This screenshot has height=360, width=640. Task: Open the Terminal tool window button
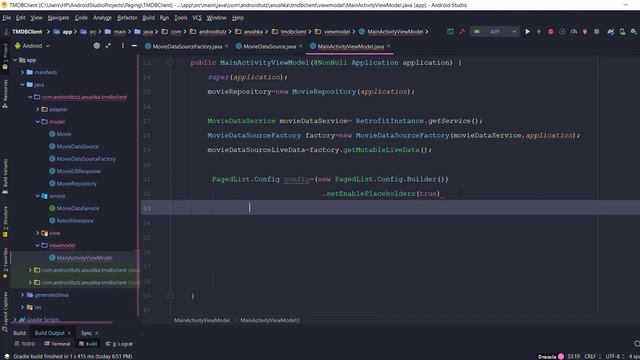57,344
